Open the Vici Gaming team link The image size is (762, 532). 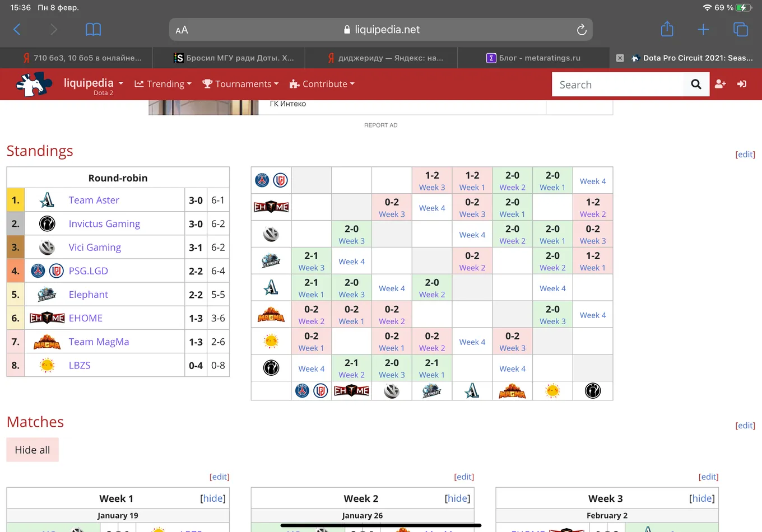pos(95,247)
